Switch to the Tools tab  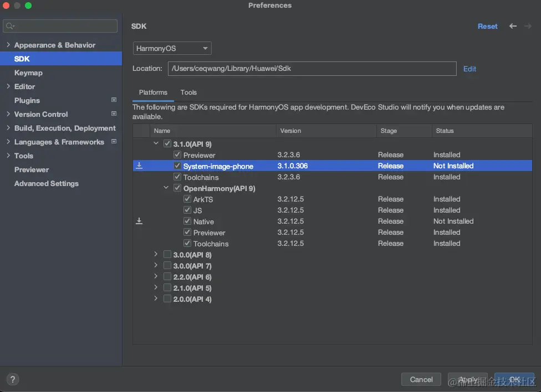click(x=188, y=92)
